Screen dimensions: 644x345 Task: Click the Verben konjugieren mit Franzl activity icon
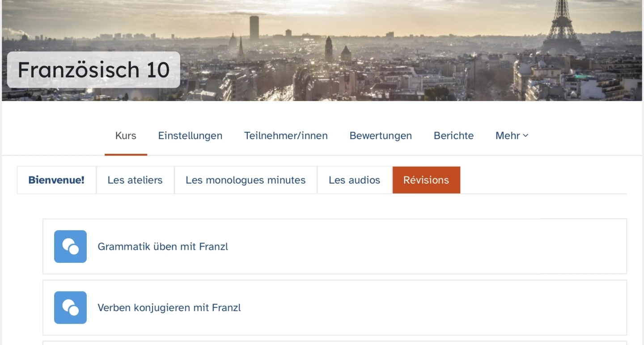(x=70, y=307)
